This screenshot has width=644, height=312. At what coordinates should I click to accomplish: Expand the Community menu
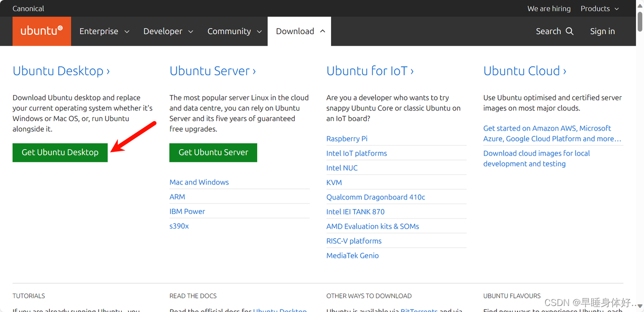pyautogui.click(x=234, y=31)
